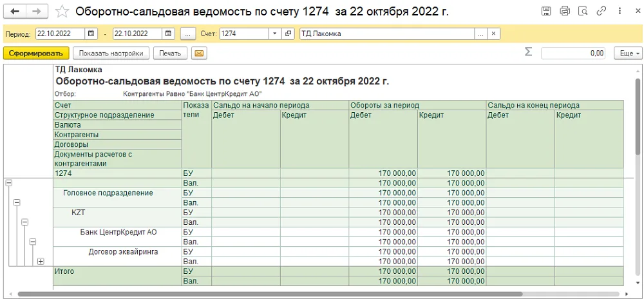
Task: Click the Показатели column header
Action: pos(196,134)
